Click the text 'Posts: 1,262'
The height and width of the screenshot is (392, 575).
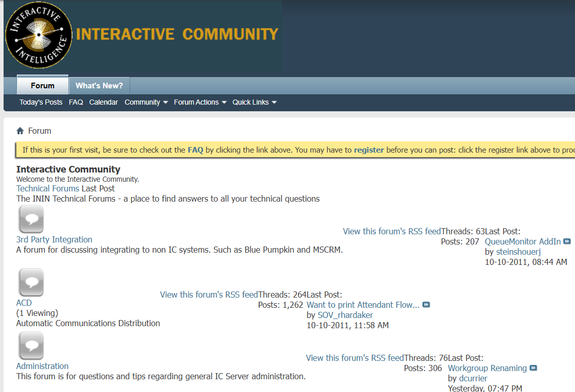(x=281, y=305)
